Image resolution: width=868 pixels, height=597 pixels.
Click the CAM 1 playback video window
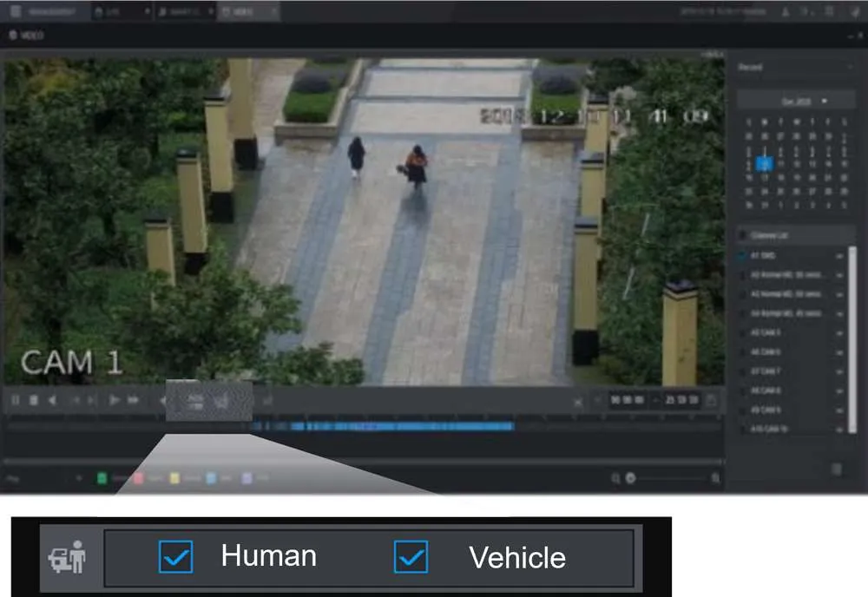[x=364, y=221]
